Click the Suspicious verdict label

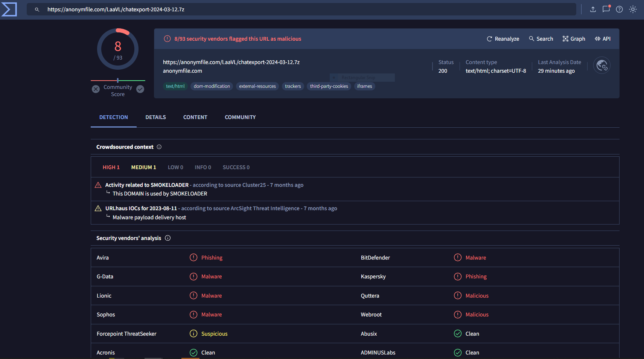[x=215, y=334]
